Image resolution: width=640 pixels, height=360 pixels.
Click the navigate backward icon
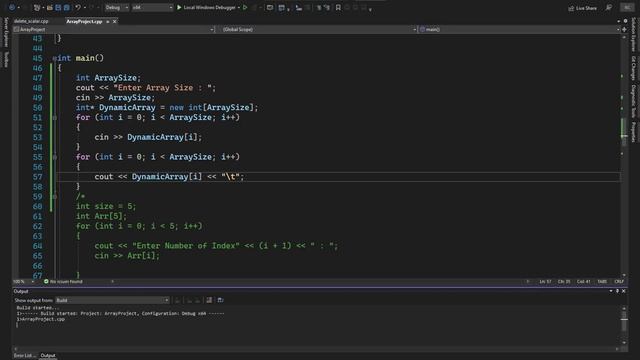pyautogui.click(x=12, y=7)
